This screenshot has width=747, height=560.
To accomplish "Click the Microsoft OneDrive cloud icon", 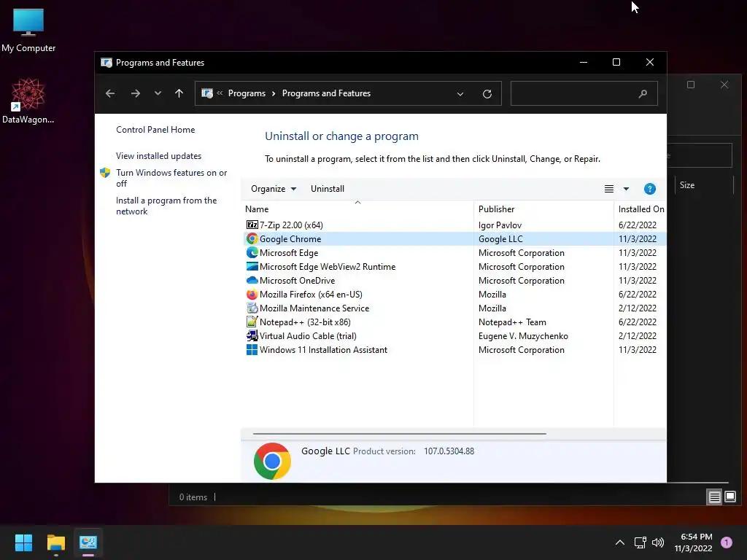I will [x=252, y=280].
